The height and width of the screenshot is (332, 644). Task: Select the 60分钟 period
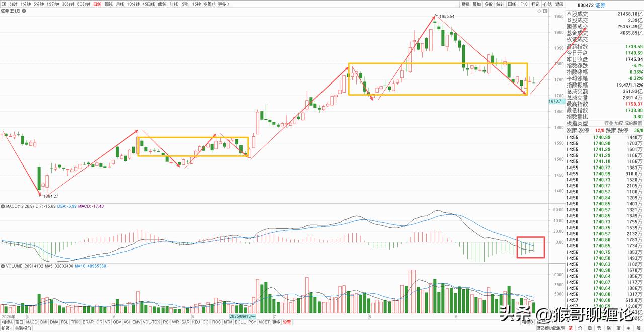click(x=84, y=4)
